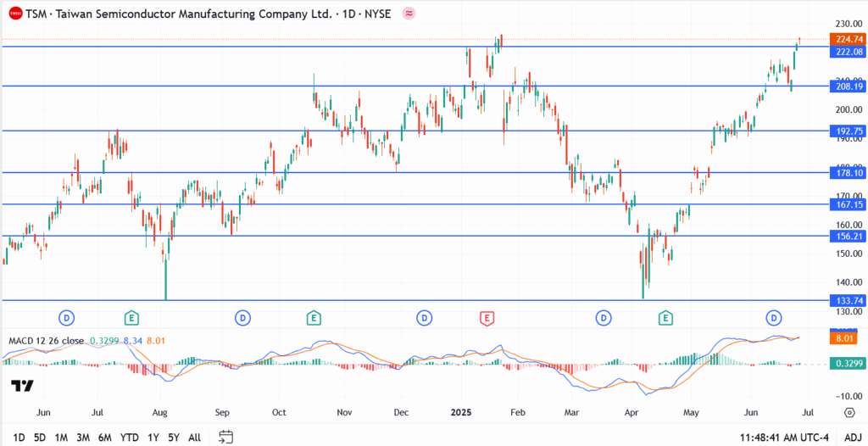The width and height of the screenshot is (868, 446).
Task: Select the 1D time range
Action: coord(19,438)
